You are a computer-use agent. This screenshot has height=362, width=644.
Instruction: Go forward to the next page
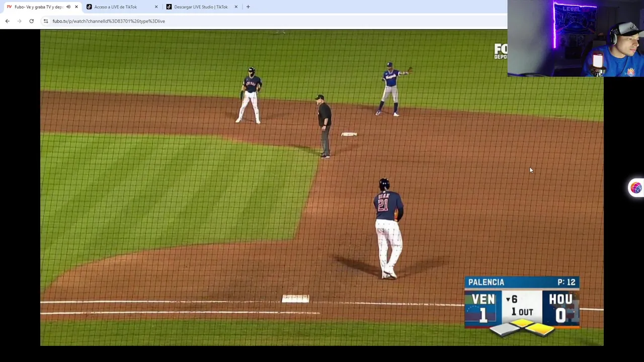pos(19,21)
